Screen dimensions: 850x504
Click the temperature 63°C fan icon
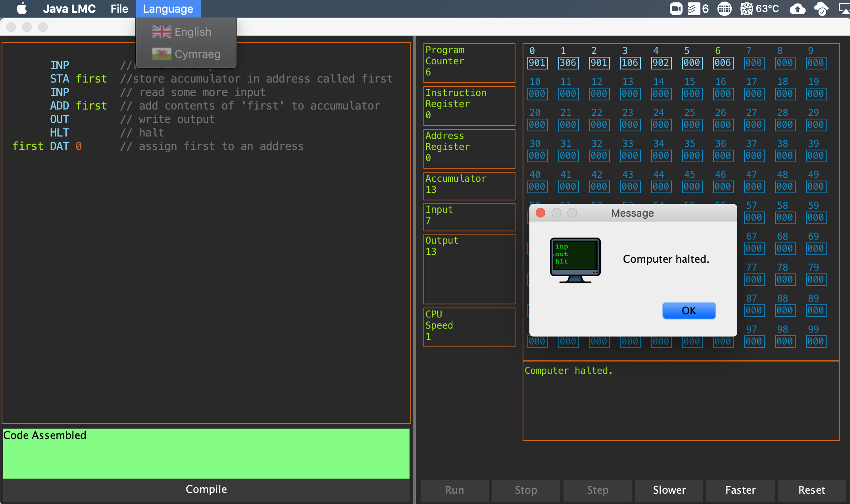[746, 8]
